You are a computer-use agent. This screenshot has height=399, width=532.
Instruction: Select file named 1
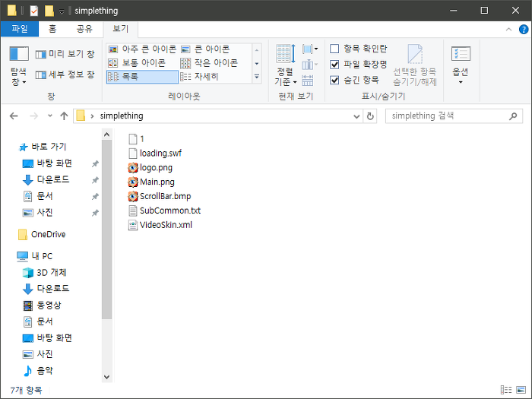coord(136,139)
